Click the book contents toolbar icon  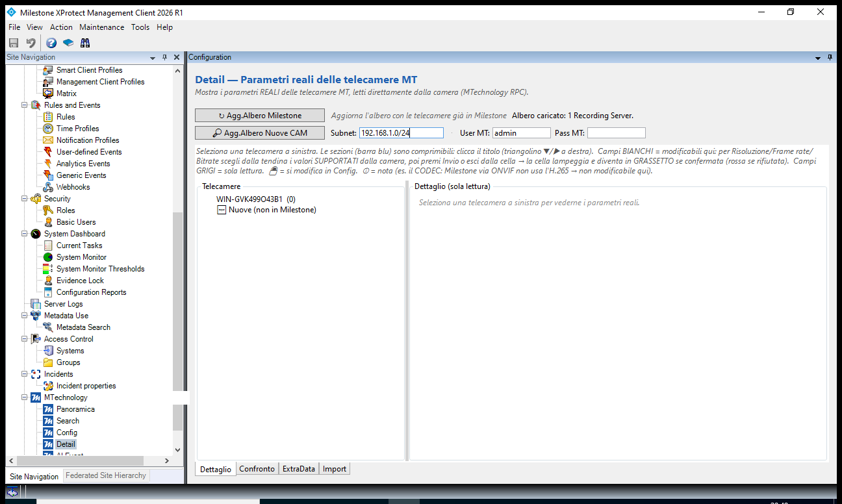[68, 43]
